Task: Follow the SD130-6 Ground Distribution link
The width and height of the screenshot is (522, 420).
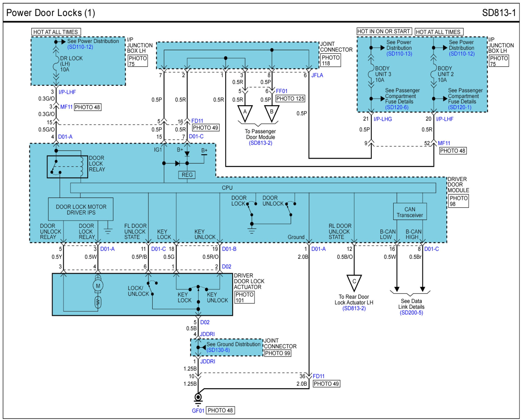Action: point(218,350)
